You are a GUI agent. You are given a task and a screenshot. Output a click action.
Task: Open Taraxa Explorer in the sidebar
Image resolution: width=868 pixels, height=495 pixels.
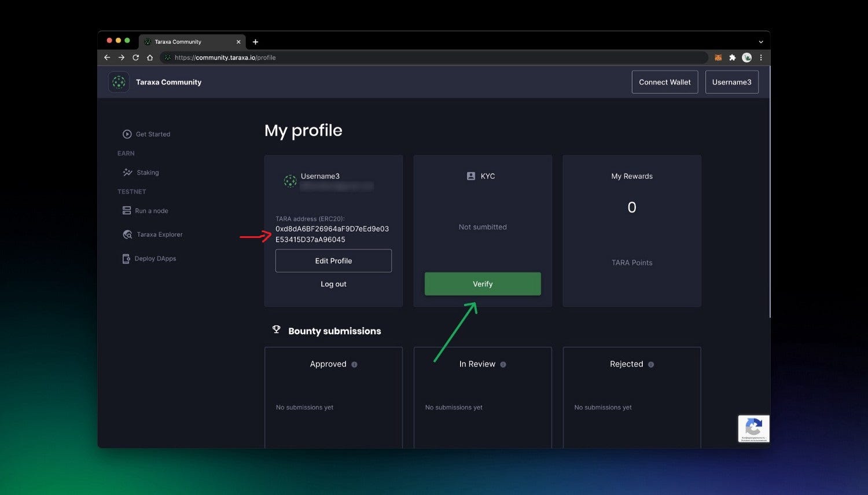click(x=153, y=234)
